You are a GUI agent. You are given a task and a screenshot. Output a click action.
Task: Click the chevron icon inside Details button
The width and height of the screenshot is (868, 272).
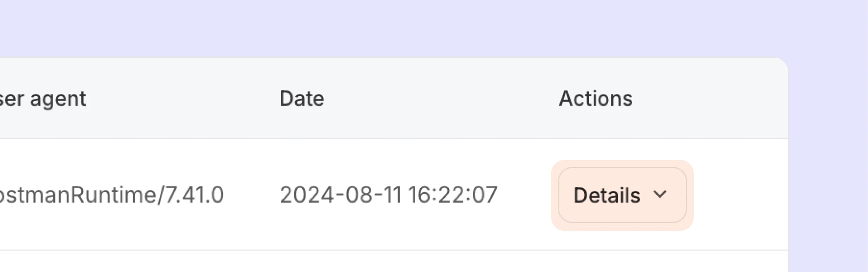pyautogui.click(x=660, y=194)
